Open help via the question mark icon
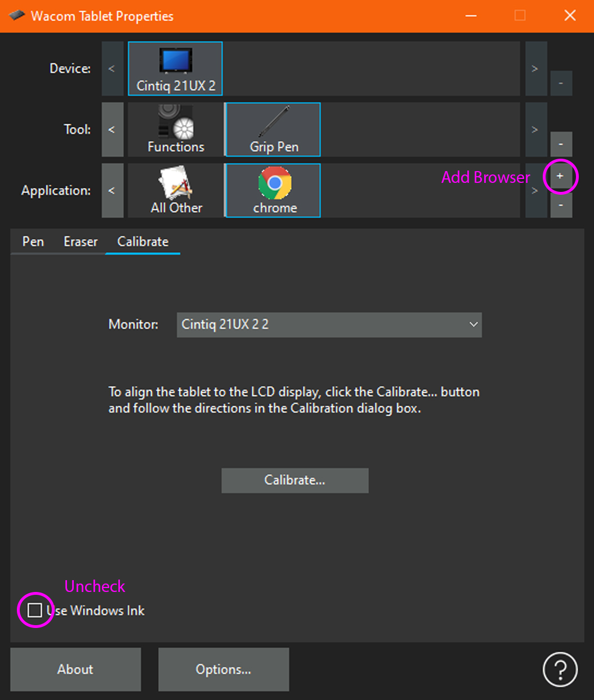 click(560, 670)
